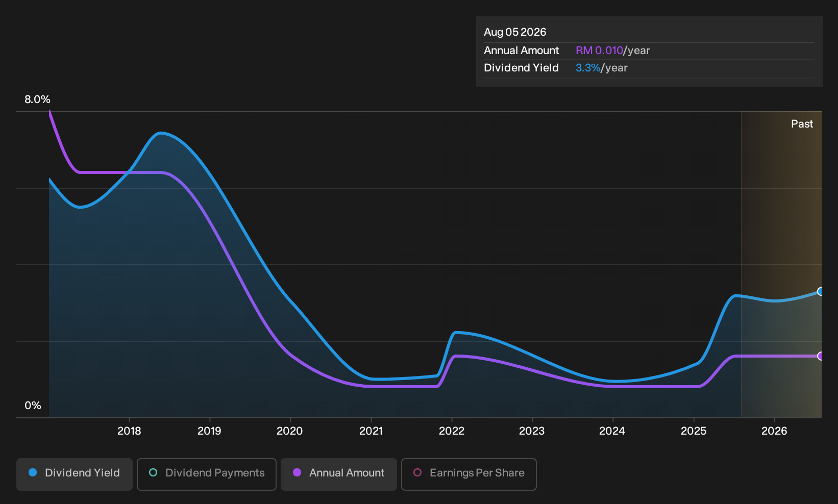Viewport: 838px width, 504px height.
Task: Click the Annual Amount tooltip label
Action: [521, 51]
